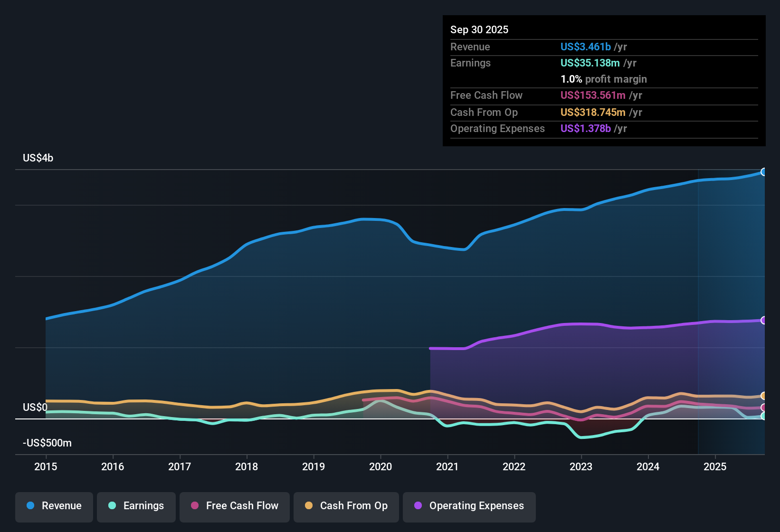Toggle the Free Cash Flow legend series
780x532 pixels.
(x=235, y=507)
